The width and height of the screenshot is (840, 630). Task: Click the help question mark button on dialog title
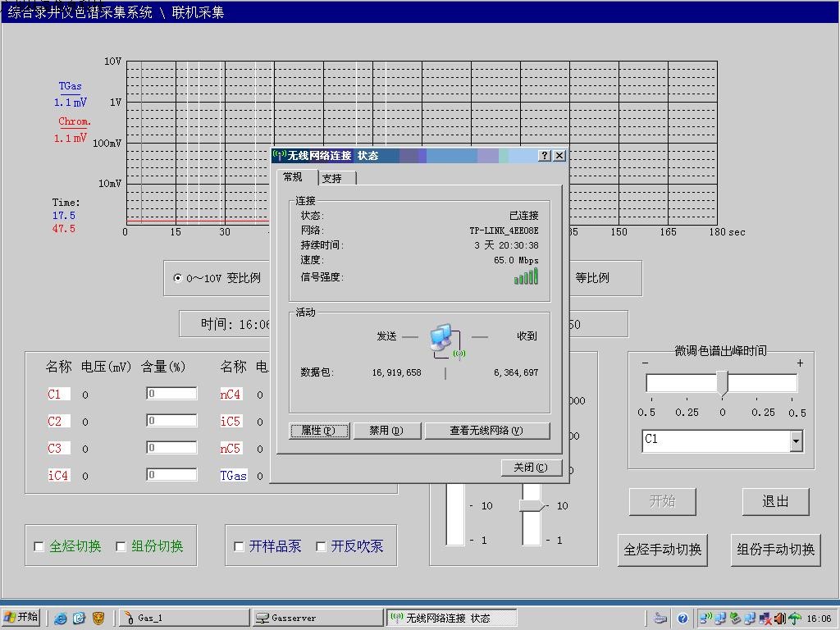click(545, 155)
